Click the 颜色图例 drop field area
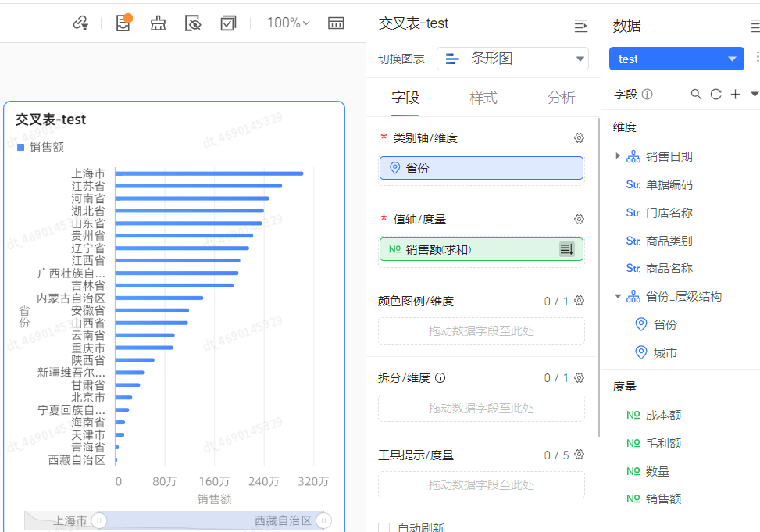 [481, 330]
